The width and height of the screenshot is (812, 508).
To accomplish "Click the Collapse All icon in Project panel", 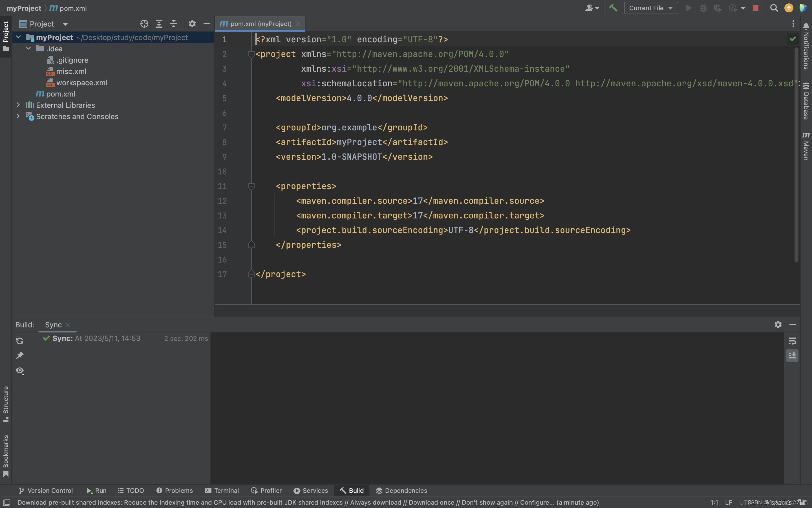I will (173, 24).
